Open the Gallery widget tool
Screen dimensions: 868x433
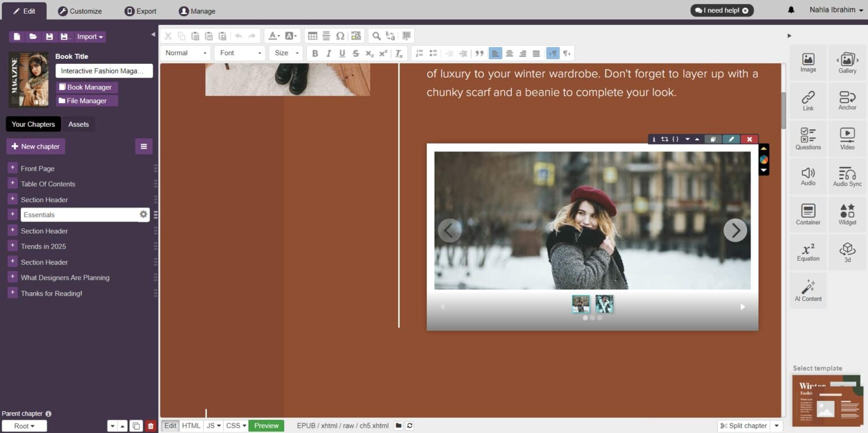[847, 62]
